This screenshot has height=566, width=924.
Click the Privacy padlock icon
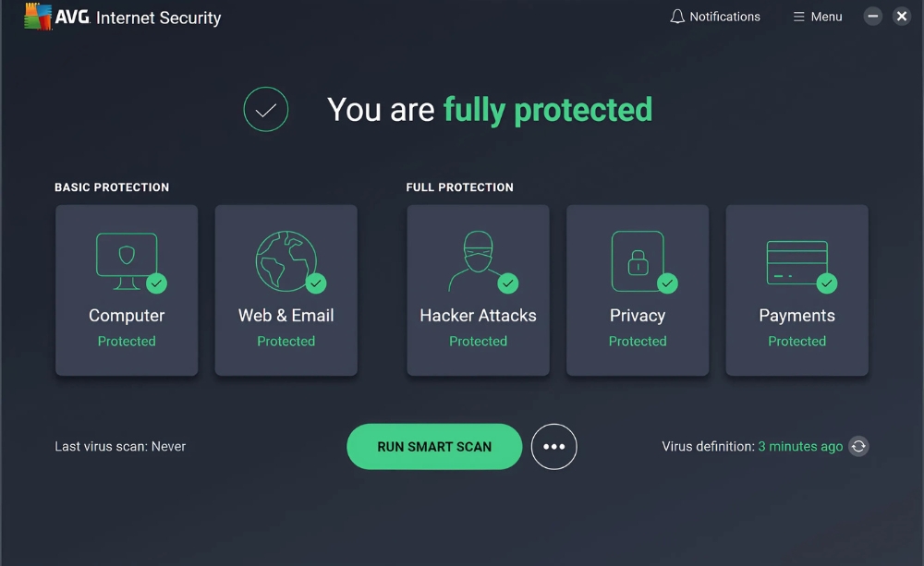coord(638,261)
